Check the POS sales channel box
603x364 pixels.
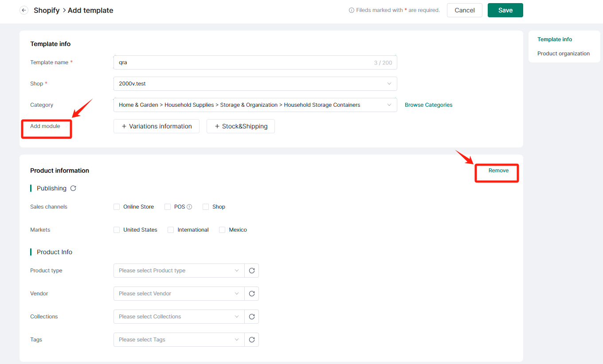tap(168, 207)
